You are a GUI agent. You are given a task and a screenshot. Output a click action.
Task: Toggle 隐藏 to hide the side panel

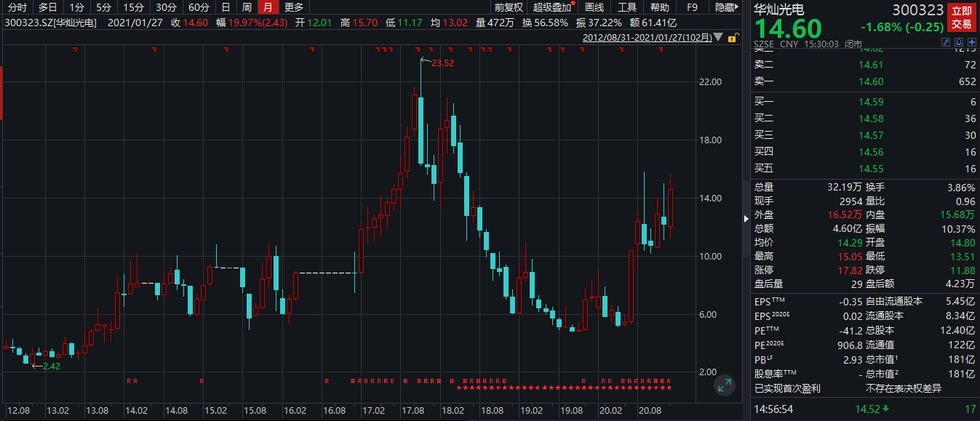click(725, 7)
